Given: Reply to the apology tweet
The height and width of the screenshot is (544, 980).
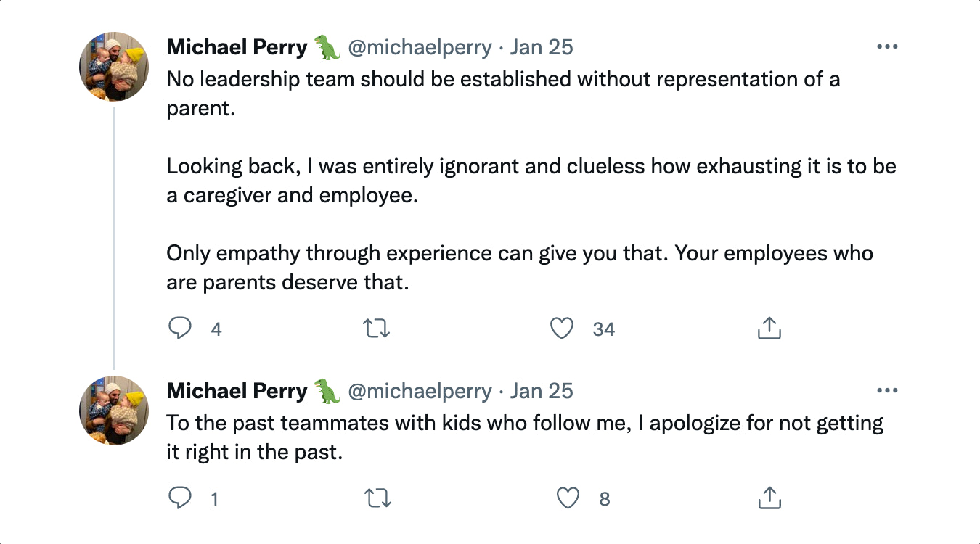Looking at the screenshot, I should point(180,498).
